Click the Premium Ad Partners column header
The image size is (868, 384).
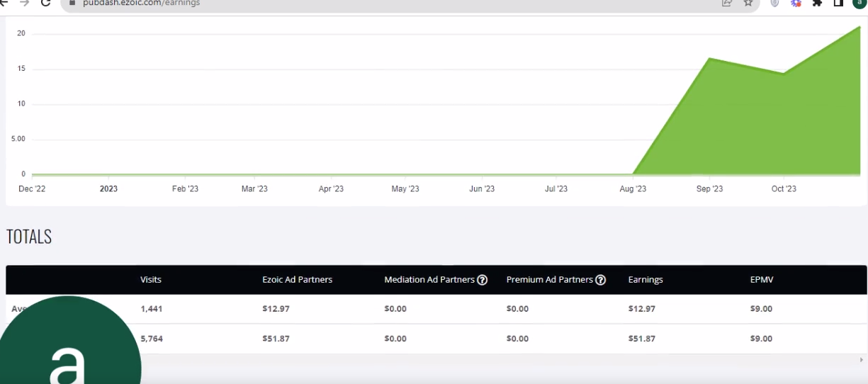(550, 280)
